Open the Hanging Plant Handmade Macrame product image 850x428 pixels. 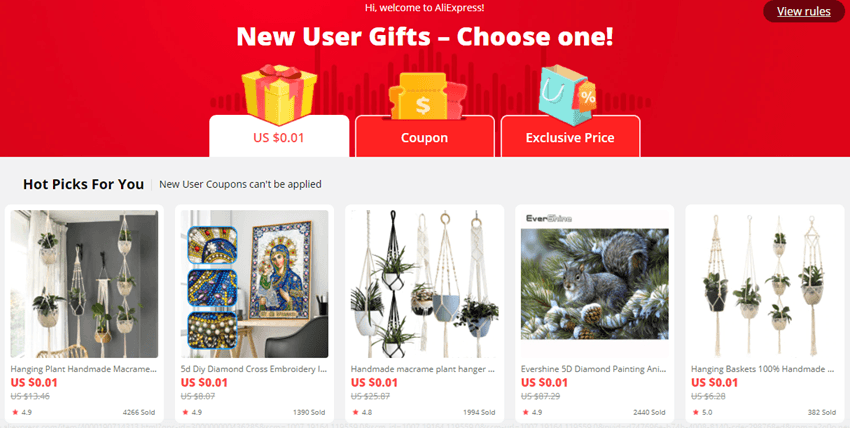point(85,284)
